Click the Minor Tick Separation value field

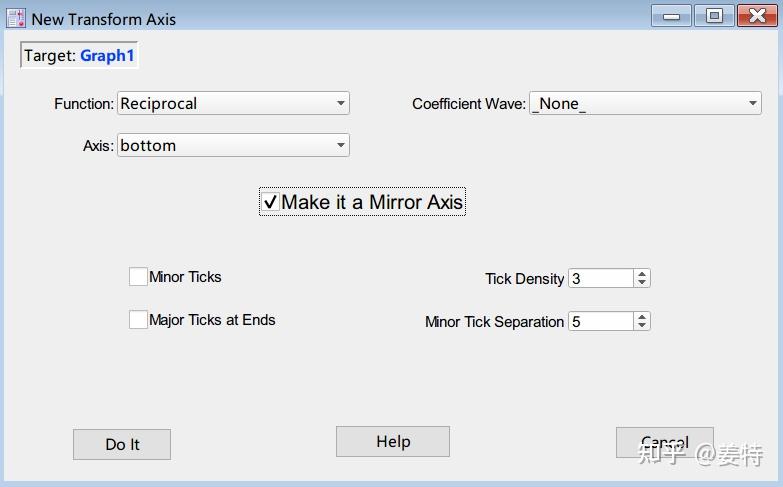601,321
